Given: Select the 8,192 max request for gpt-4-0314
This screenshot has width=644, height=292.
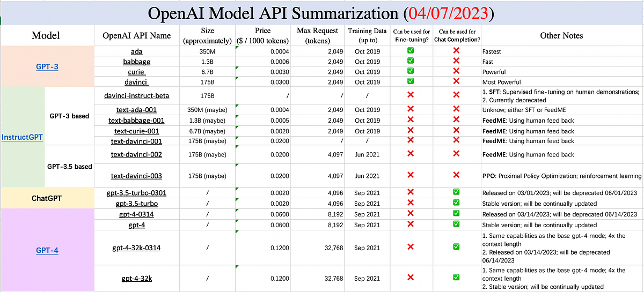Looking at the screenshot, I should coord(335,214).
